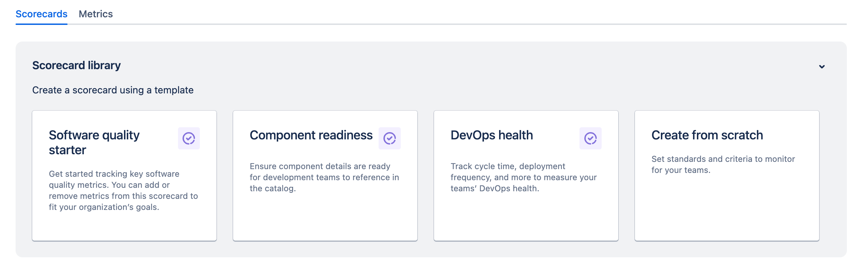Choose the Component readiness template title

pyautogui.click(x=311, y=135)
